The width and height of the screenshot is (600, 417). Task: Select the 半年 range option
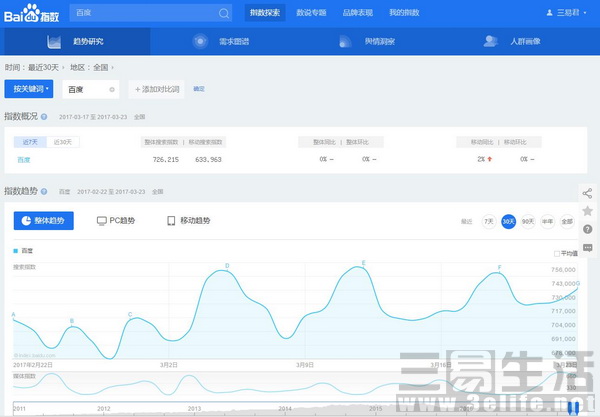tap(547, 222)
